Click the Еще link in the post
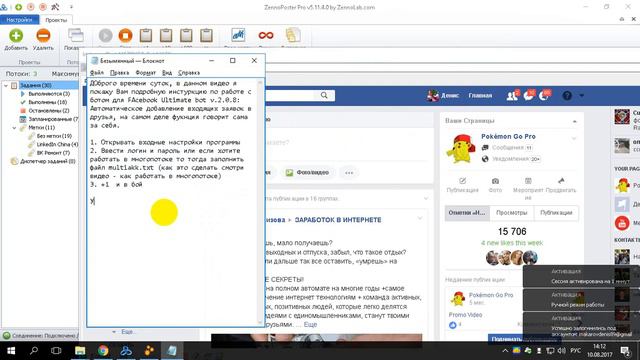 click(x=310, y=324)
